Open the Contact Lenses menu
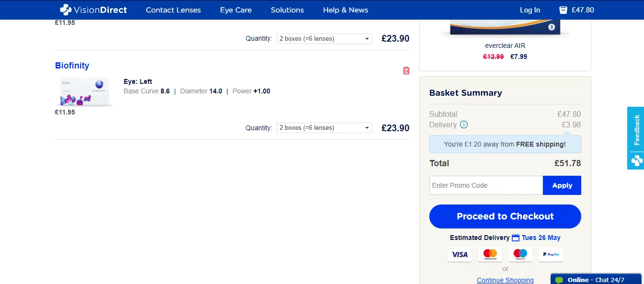 [x=173, y=10]
